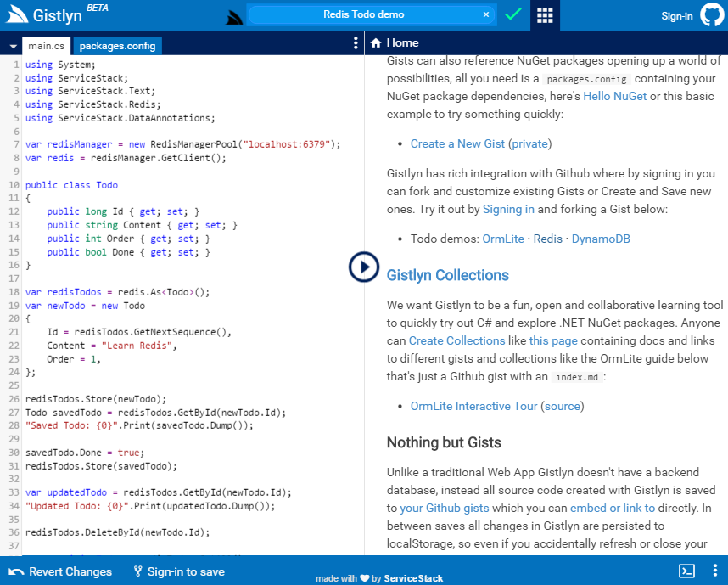Click code line with "Learn Redis" string
Screen dimensions: 728x585
click(x=111, y=346)
